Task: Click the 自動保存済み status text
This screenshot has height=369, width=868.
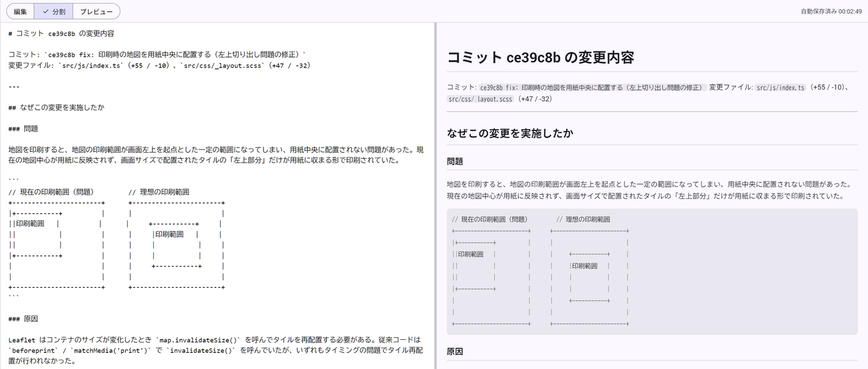Action: coord(831,11)
